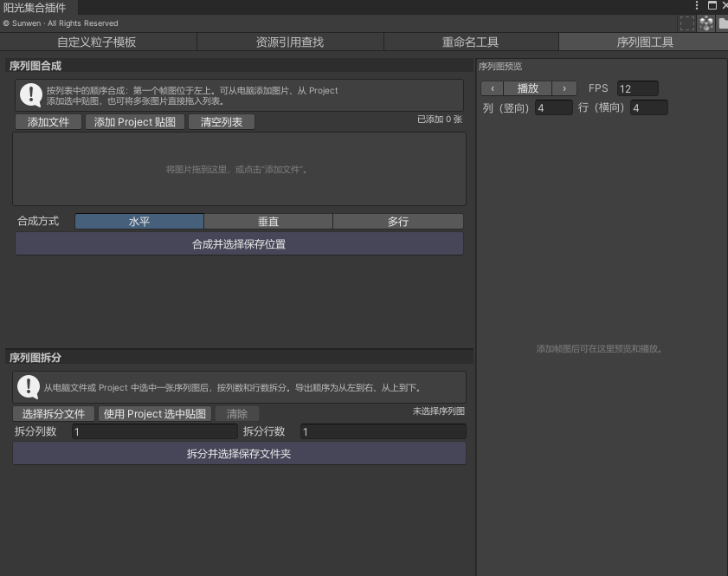728x576 pixels.
Task: Click the folder icon in the header
Action: [724, 23]
